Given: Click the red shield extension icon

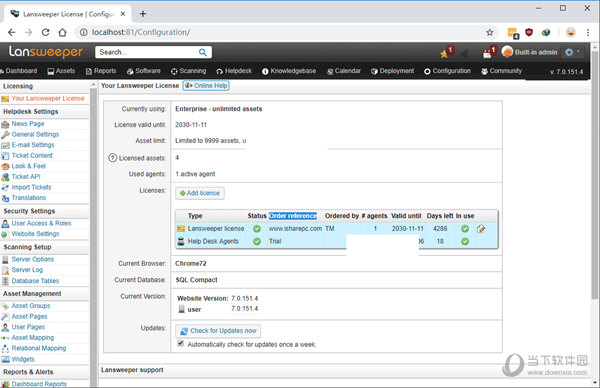Looking at the screenshot, I should coord(529,33).
